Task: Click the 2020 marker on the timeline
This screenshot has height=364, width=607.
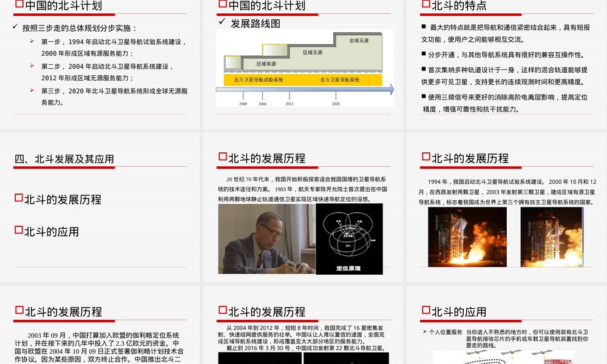Action: [336, 104]
